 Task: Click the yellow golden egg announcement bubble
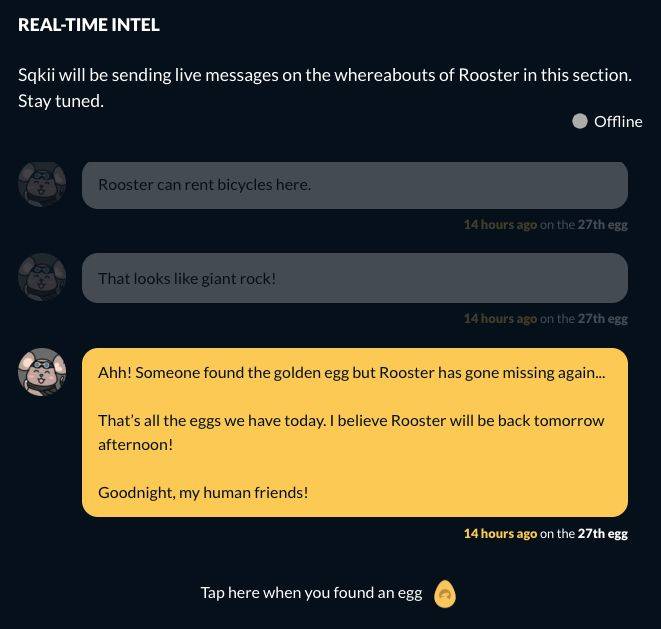[355, 432]
